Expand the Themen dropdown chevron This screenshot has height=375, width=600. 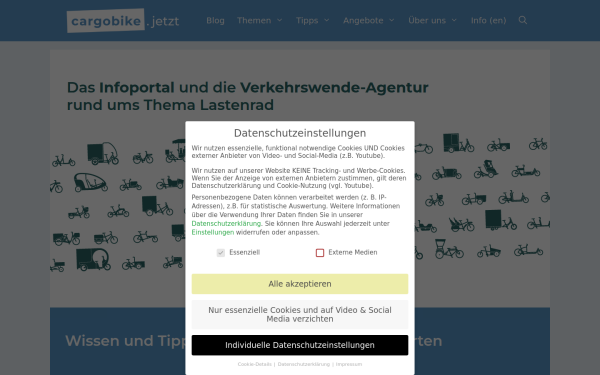280,20
